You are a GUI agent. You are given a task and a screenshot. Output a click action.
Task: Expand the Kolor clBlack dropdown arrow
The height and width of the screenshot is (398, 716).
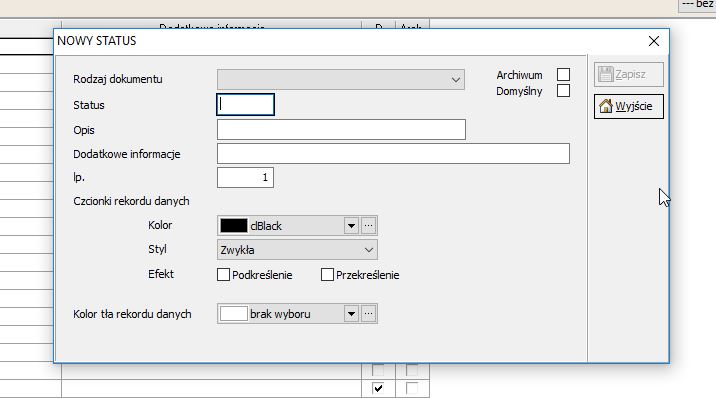351,226
